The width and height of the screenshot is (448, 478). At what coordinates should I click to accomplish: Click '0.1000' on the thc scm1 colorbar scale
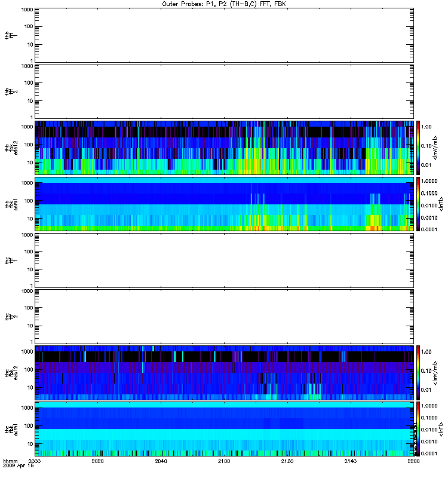point(429,418)
